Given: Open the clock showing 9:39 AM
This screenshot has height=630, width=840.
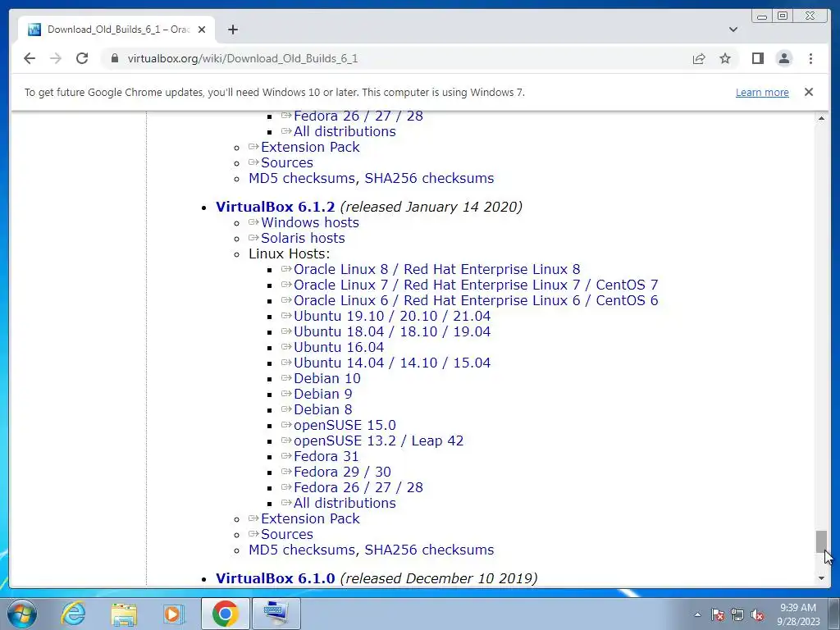Looking at the screenshot, I should (798, 614).
